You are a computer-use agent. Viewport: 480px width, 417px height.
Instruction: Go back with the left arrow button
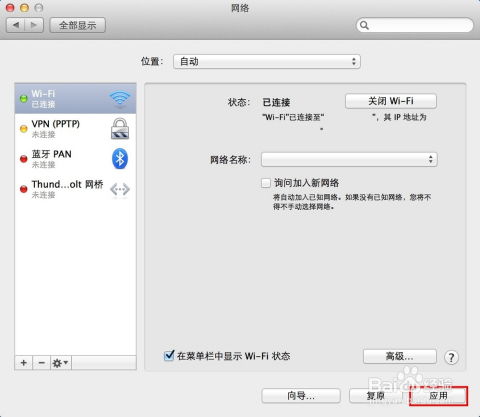pyautogui.click(x=16, y=25)
